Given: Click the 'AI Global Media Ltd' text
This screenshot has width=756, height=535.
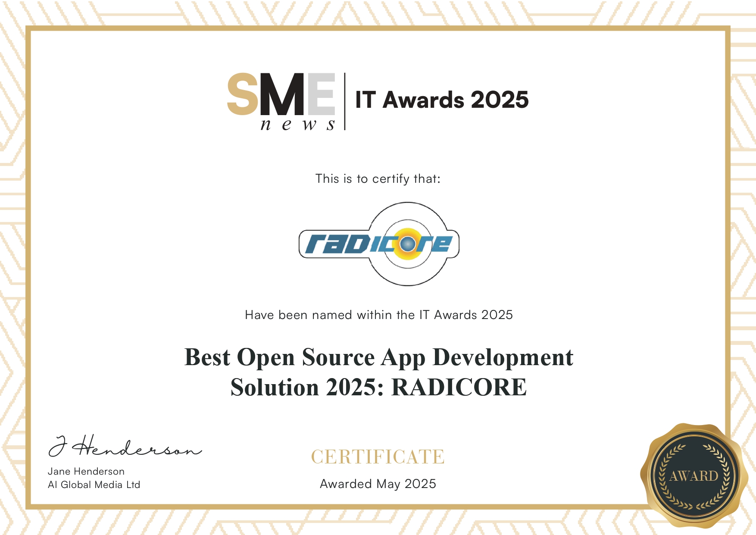Looking at the screenshot, I should [x=94, y=485].
